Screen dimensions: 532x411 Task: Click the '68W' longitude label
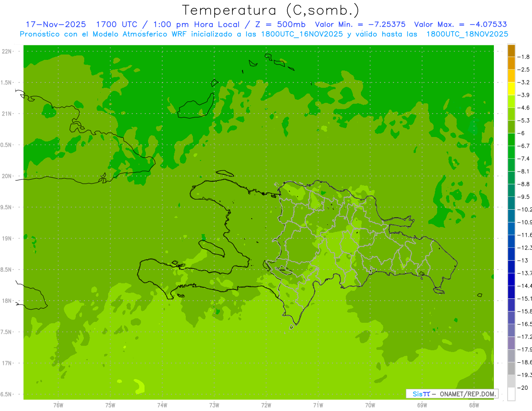point(474,405)
